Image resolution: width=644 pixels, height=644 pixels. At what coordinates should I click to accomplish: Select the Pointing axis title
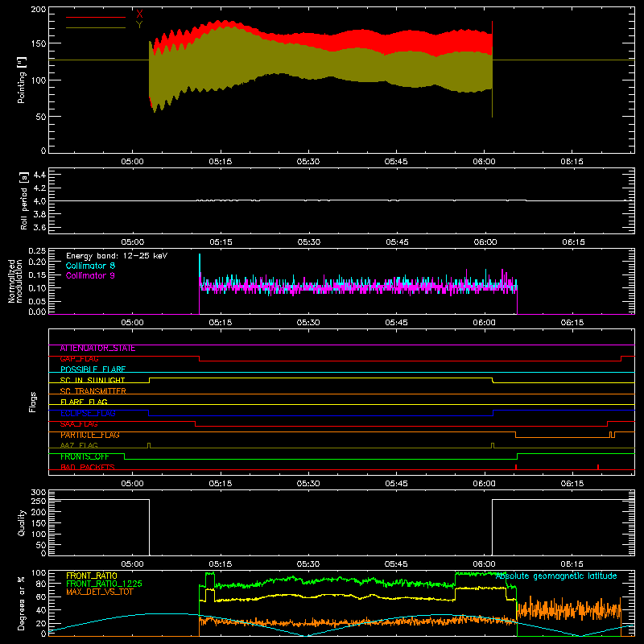[22, 80]
